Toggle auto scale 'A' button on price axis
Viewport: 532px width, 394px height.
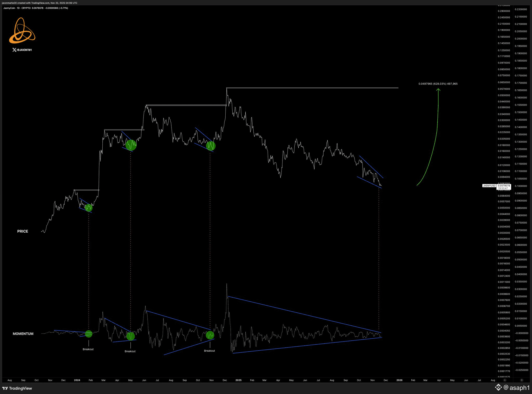(x=505, y=380)
